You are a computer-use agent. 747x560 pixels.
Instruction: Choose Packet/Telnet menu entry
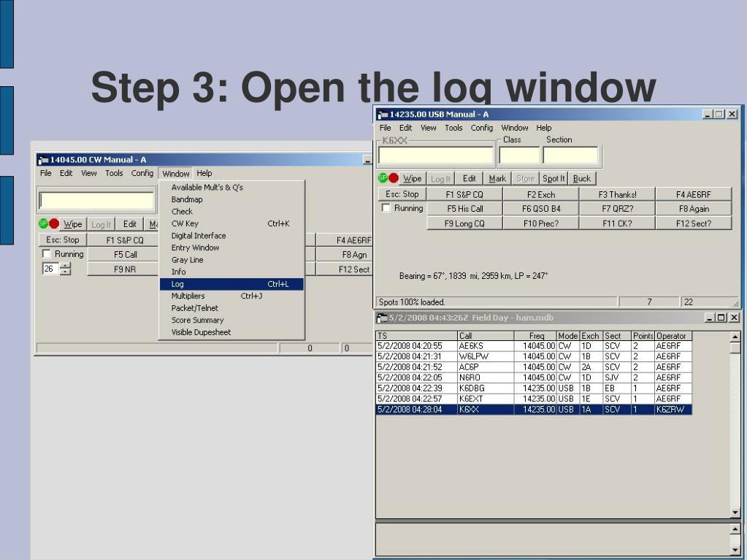231,308
